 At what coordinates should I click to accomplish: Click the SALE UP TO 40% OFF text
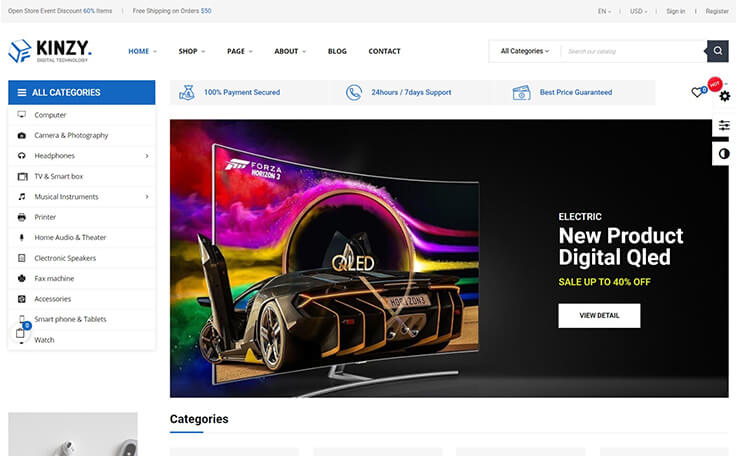[605, 282]
